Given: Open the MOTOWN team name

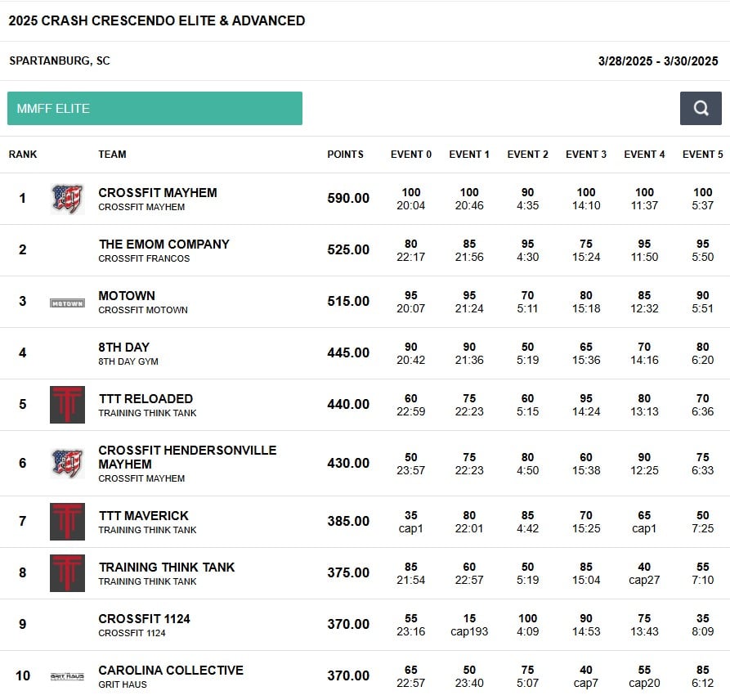Looking at the screenshot, I should [x=127, y=296].
